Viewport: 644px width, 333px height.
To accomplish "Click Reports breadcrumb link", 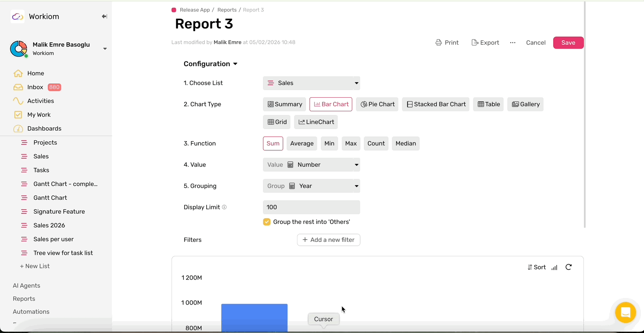I will 227,10.
